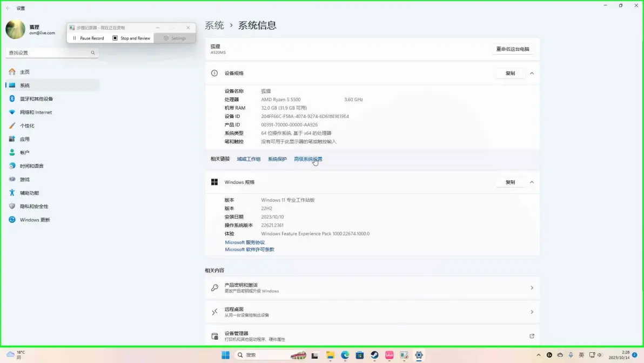644x363 pixels.
Task: Open the Windows Start menu
Action: 225,355
